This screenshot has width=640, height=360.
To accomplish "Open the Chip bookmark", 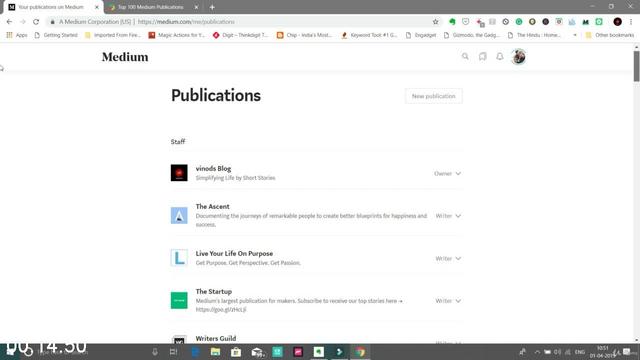I will (304, 35).
